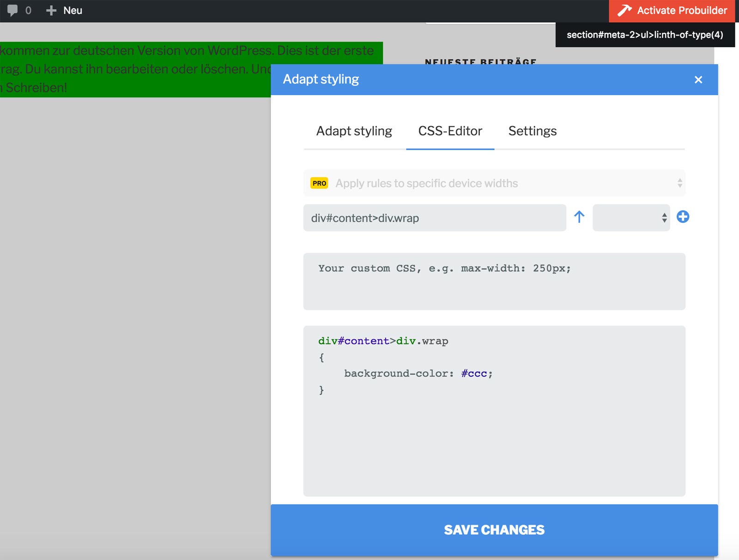This screenshot has width=739, height=560.
Task: Click the Activate Probuilder button
Action: [672, 11]
